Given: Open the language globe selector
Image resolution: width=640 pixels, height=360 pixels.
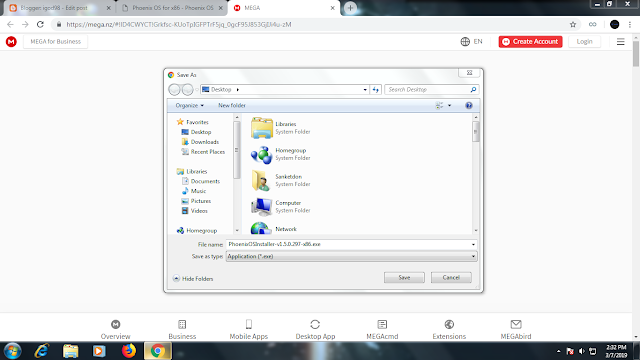Looking at the screenshot, I should (465, 41).
